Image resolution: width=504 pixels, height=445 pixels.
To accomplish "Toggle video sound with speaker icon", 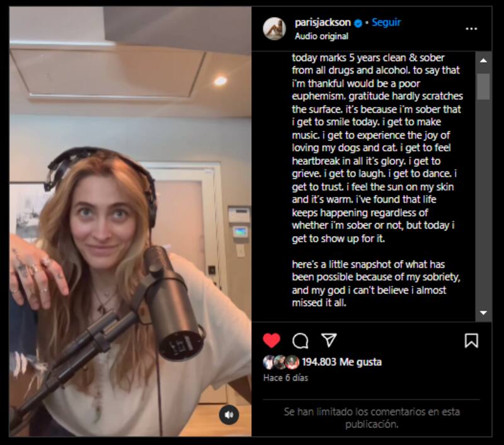I will point(229,415).
